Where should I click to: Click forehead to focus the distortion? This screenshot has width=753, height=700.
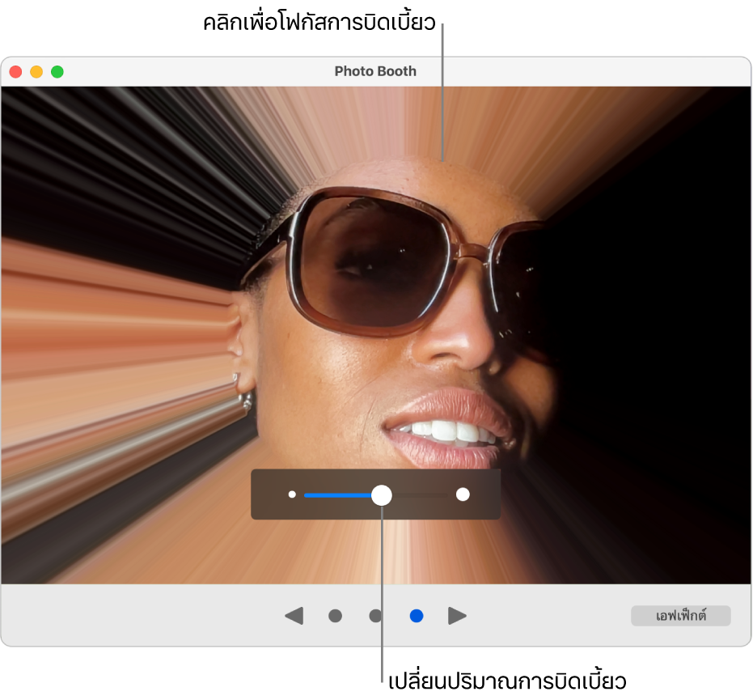442,163
